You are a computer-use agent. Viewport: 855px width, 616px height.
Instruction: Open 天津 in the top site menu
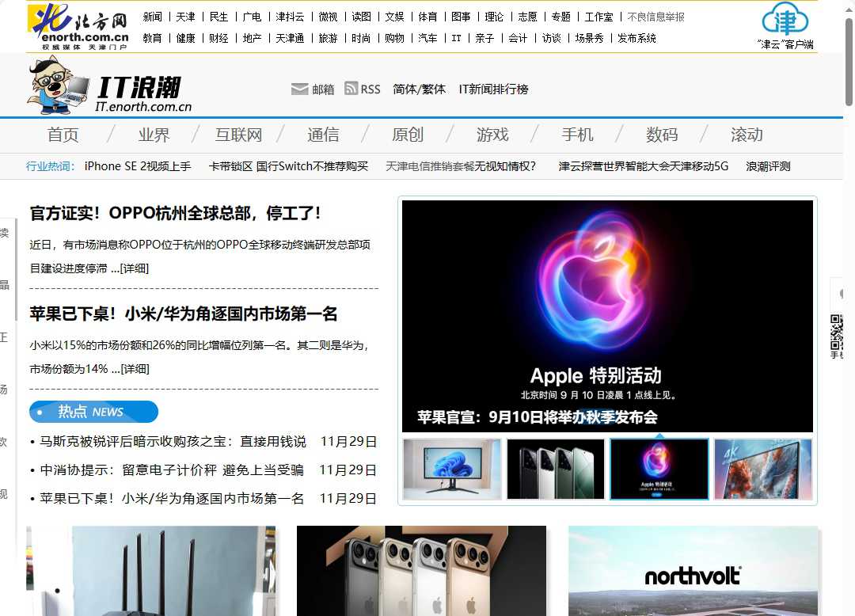click(185, 17)
